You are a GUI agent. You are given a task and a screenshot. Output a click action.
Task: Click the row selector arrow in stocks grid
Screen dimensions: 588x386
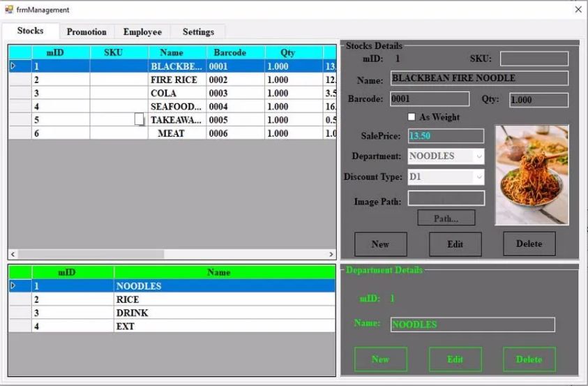[13, 66]
